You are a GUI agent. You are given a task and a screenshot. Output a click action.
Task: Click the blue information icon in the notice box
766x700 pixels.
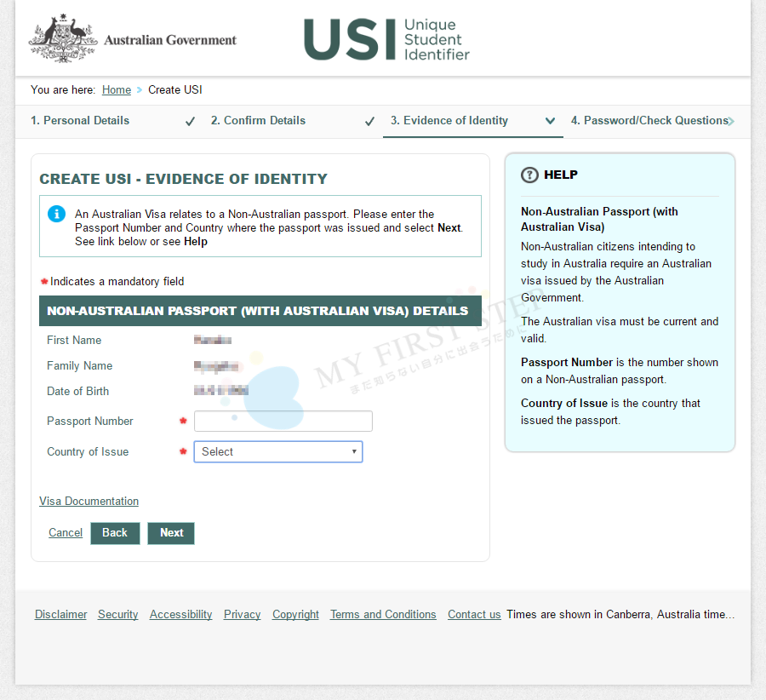57,214
